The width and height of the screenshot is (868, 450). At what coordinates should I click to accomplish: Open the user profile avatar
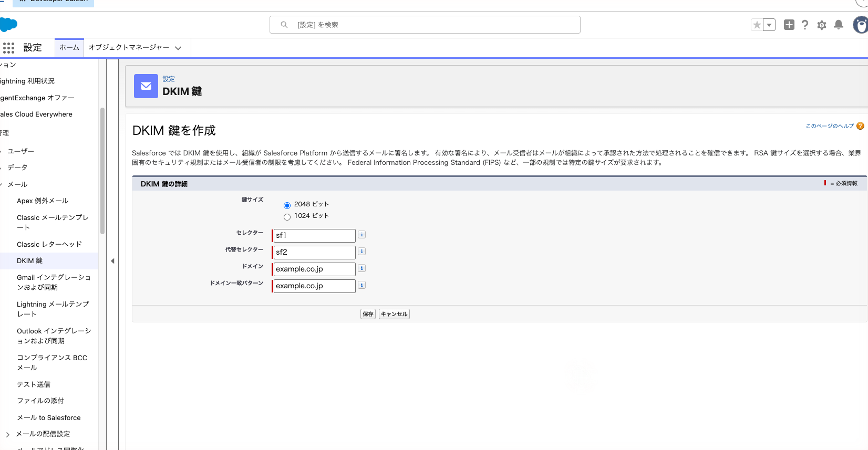point(861,25)
